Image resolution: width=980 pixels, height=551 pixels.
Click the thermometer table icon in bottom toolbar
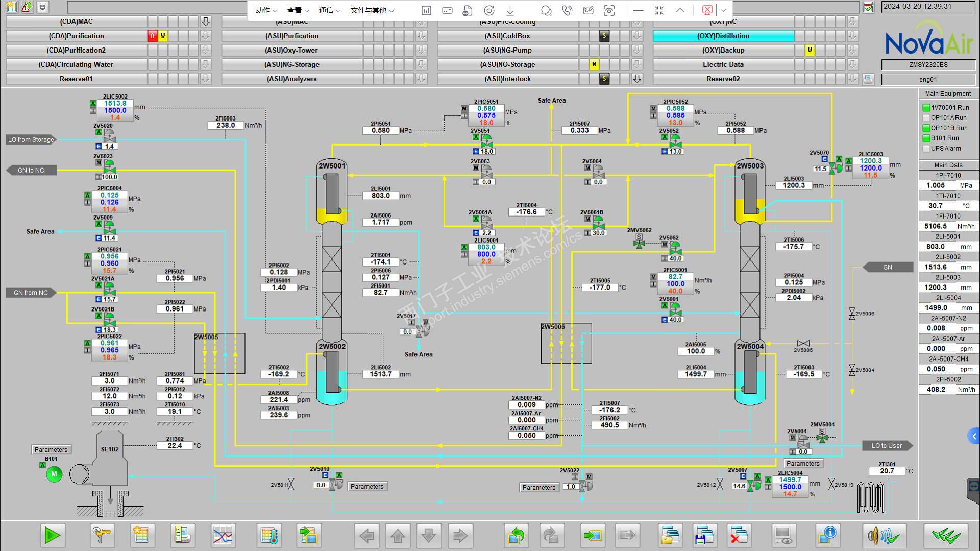(x=269, y=536)
